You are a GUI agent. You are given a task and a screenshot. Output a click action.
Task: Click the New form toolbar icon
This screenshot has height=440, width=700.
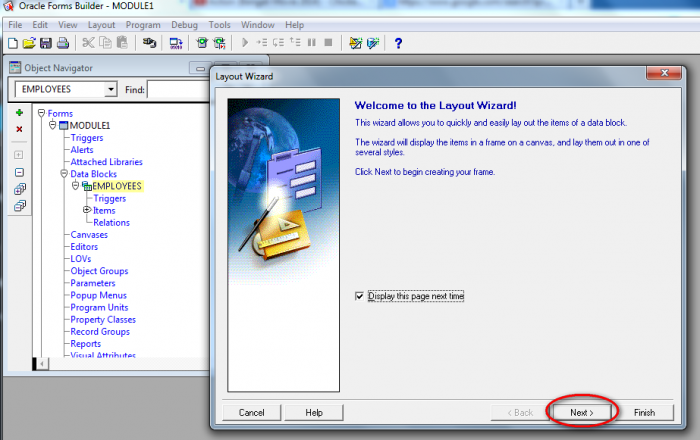click(13, 43)
